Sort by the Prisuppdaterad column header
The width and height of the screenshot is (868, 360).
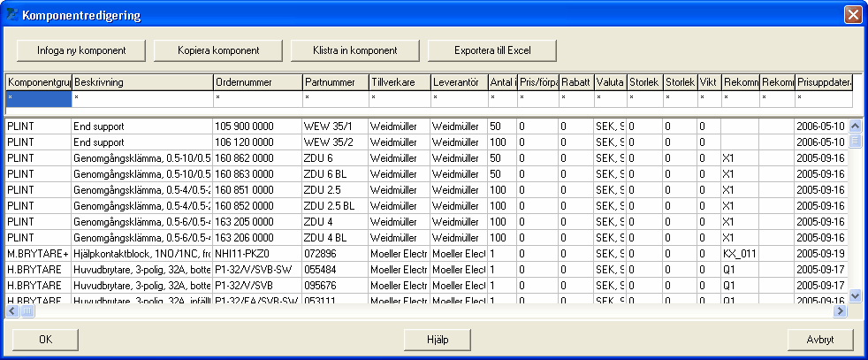tap(824, 82)
